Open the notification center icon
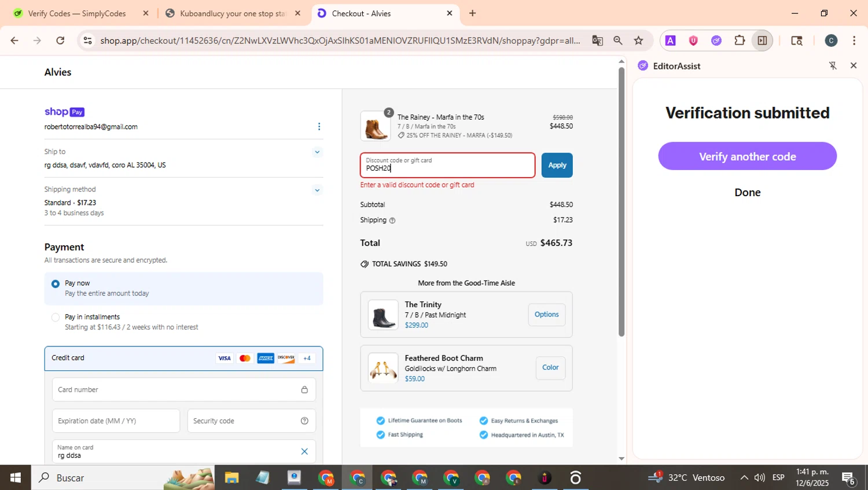The image size is (868, 490). click(849, 478)
